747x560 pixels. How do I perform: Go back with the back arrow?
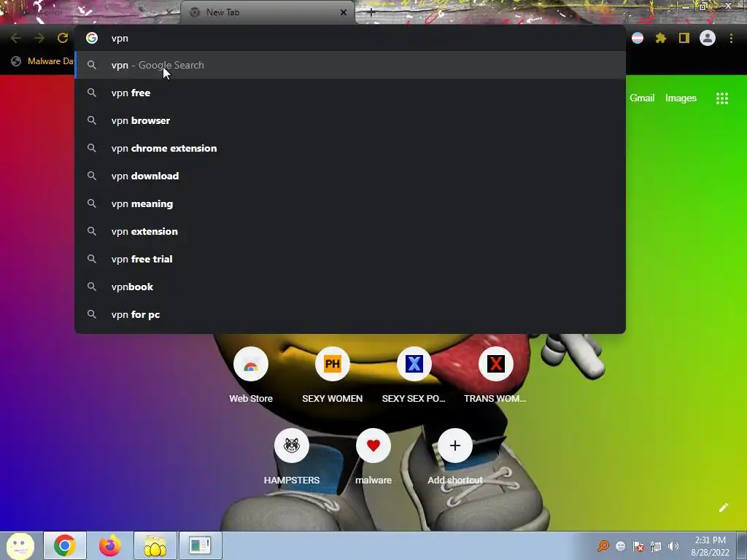pos(16,38)
